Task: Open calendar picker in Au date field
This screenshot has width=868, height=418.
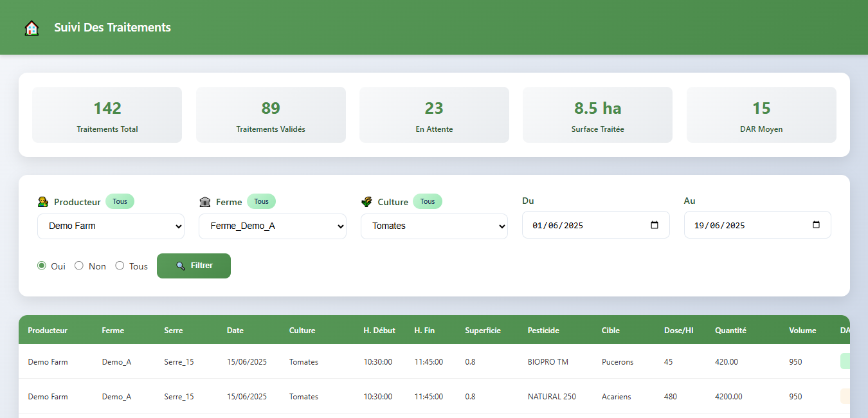Action: coord(816,225)
